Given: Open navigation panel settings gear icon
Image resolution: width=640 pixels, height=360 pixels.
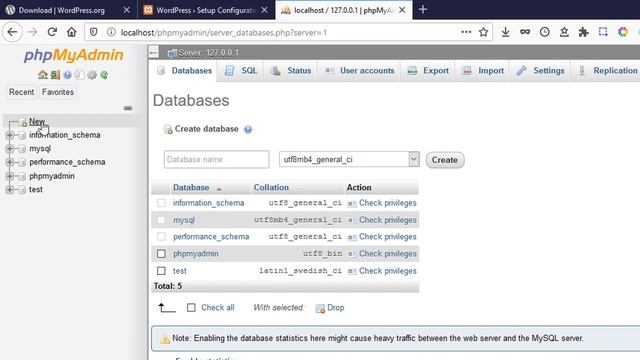Looking at the screenshot, I should [92, 75].
